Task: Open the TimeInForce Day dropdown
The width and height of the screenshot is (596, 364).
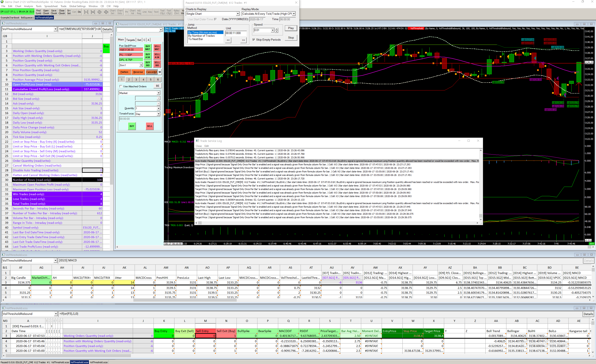Action: 158,114
